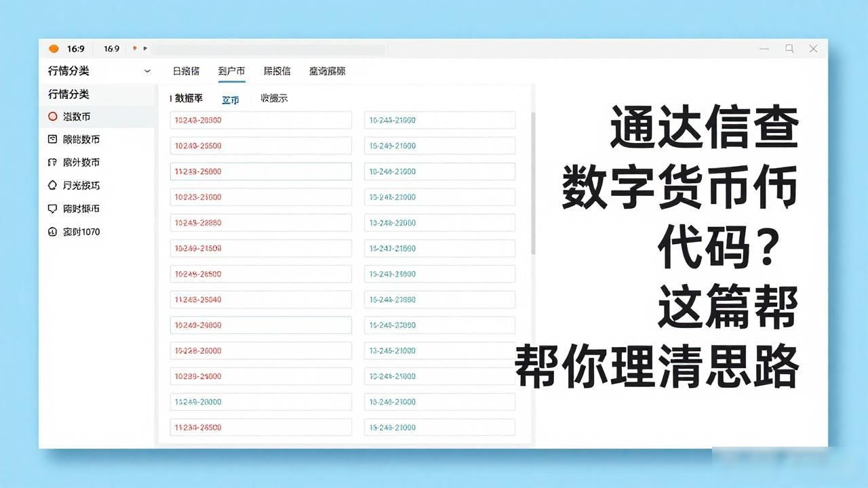
Task: Click the field showing 13-245-21000
Action: (x=439, y=350)
